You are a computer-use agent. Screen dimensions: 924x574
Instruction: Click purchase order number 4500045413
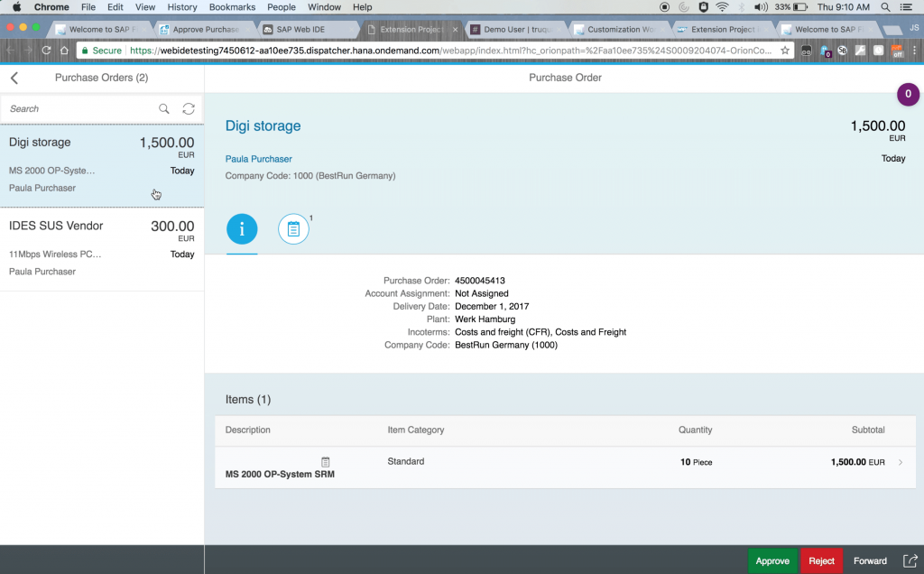point(480,281)
